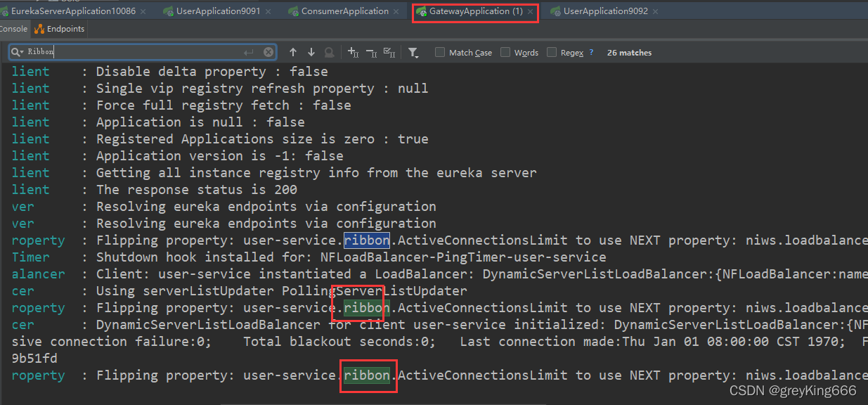Click 'DynamicServerListLoadBalancer for client user-service initialized' line

point(482,324)
